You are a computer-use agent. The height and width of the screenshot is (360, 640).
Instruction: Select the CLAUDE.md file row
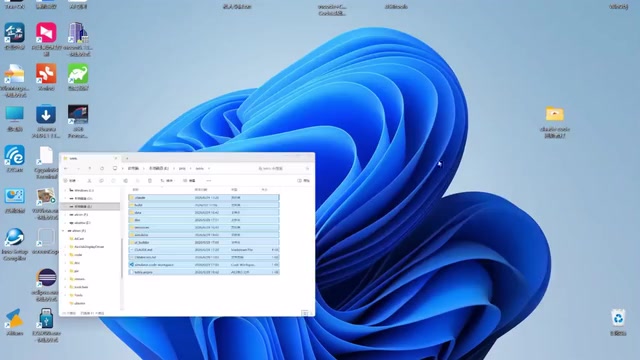coord(204,249)
